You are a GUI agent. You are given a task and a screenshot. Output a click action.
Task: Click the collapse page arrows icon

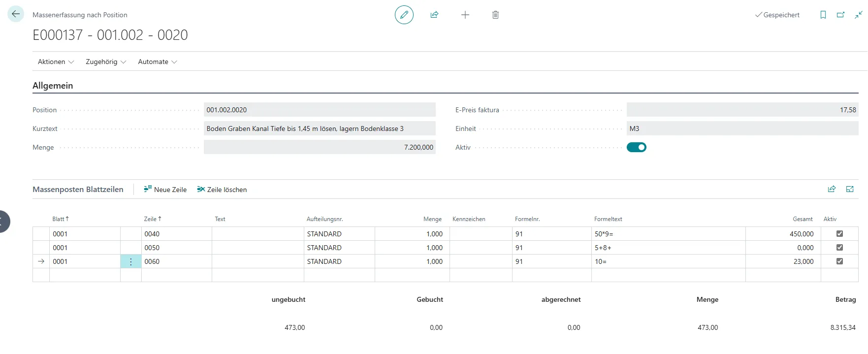858,15
